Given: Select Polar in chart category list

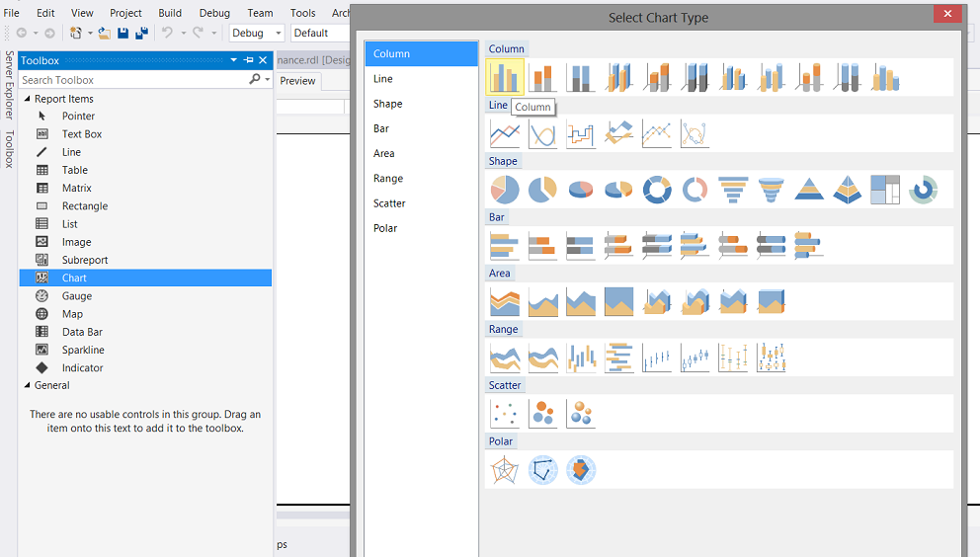Looking at the screenshot, I should point(421,228).
